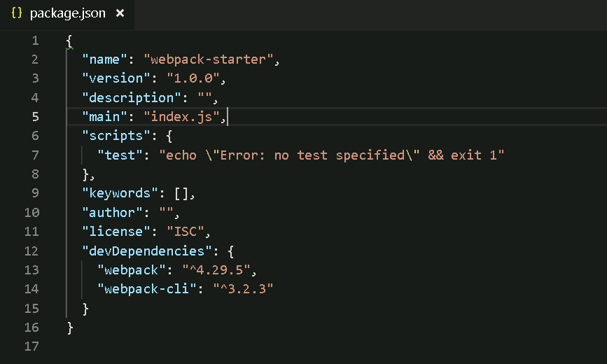The width and height of the screenshot is (607, 364).
Task: Place cursor in "webpack-starter" name value
Action: (208, 59)
